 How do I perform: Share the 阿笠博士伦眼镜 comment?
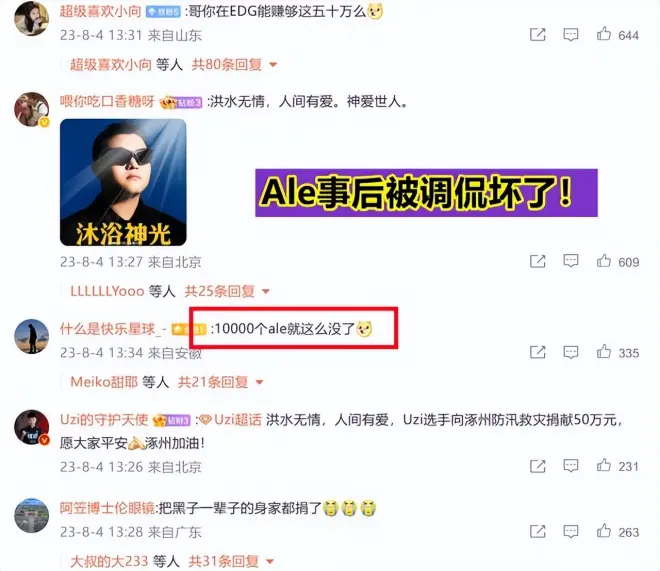click(x=538, y=531)
